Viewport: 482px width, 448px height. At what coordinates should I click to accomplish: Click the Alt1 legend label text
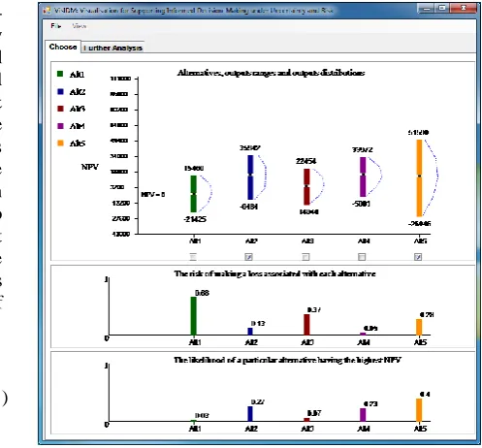click(77, 75)
